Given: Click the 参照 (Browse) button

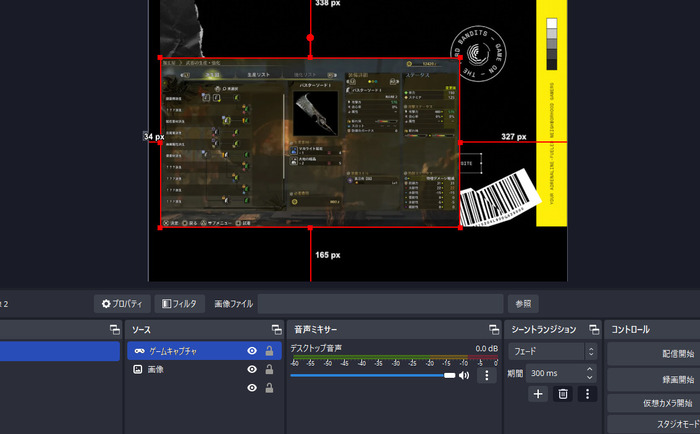Looking at the screenshot, I should [524, 303].
